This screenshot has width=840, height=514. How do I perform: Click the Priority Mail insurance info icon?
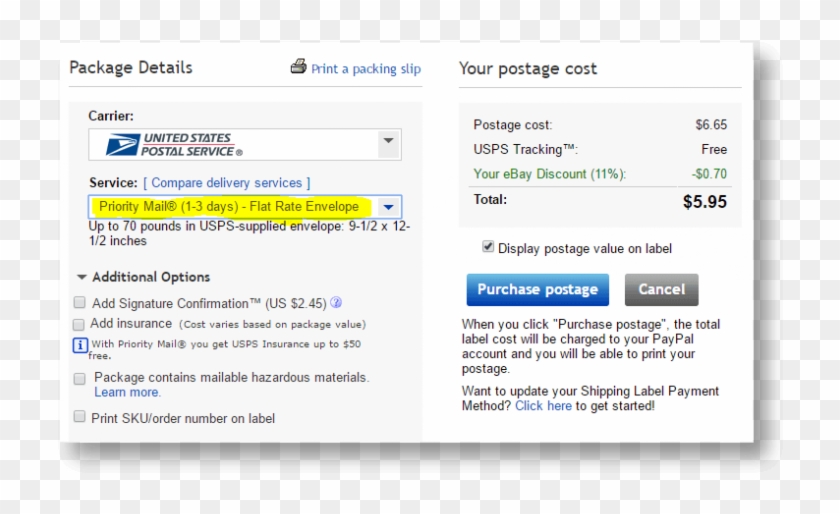[x=81, y=345]
